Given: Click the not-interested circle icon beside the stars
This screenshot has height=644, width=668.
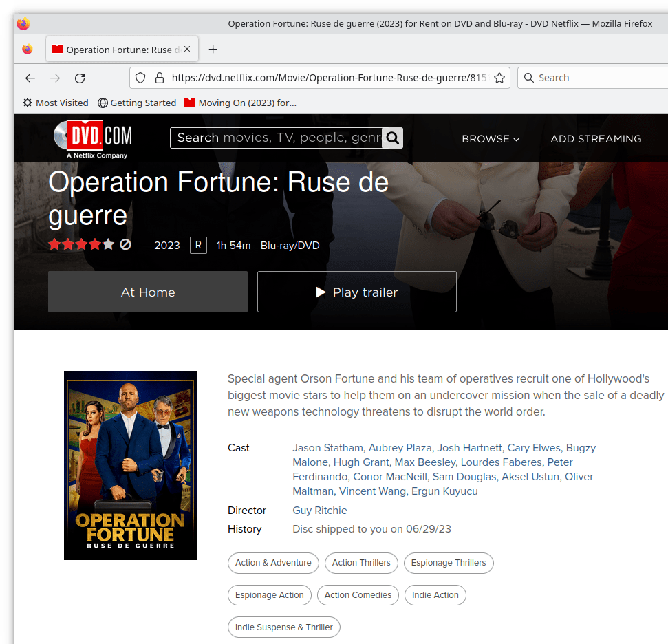Looking at the screenshot, I should click(x=125, y=244).
